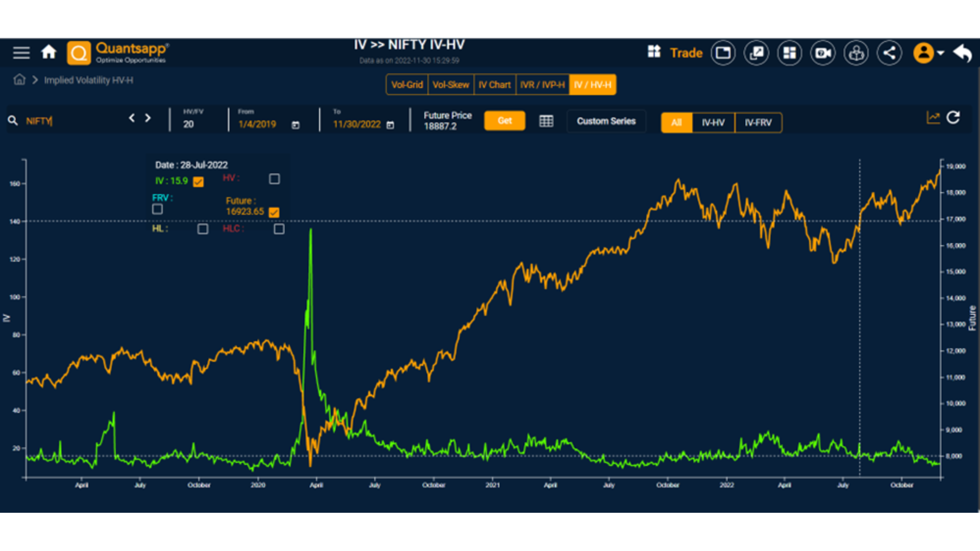The height and width of the screenshot is (551, 980).
Task: Open the To date calendar picker
Action: pyautogui.click(x=390, y=125)
